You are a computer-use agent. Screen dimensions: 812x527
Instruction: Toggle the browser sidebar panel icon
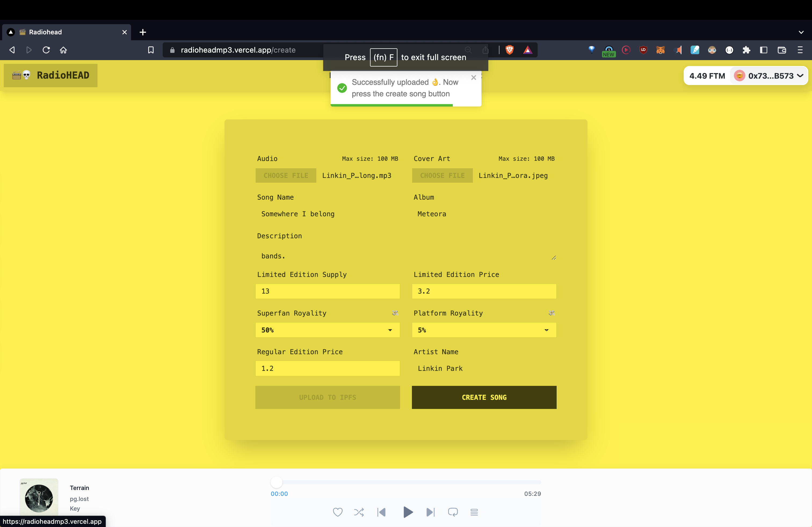pyautogui.click(x=764, y=50)
